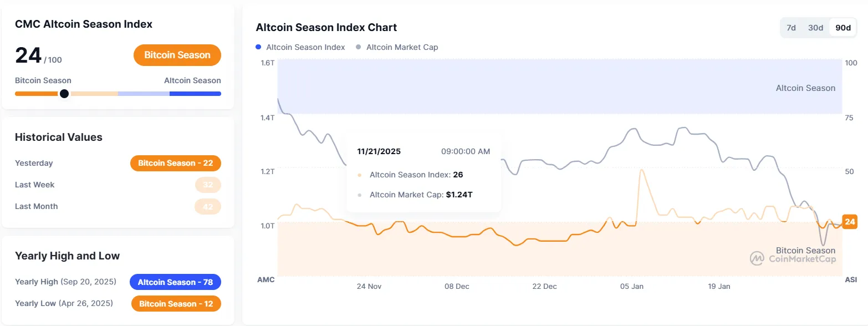Click the 24 Nov date on x-axis
868x326 pixels.
click(369, 286)
